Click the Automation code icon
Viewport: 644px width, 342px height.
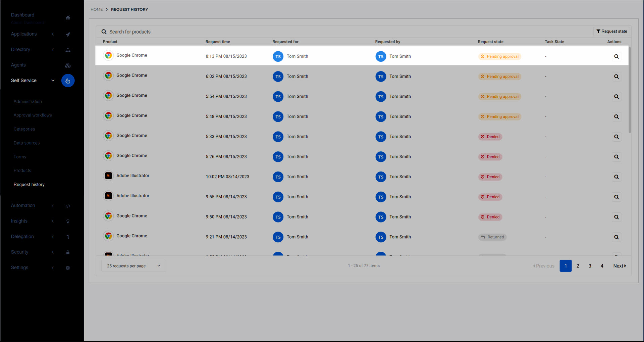(68, 206)
